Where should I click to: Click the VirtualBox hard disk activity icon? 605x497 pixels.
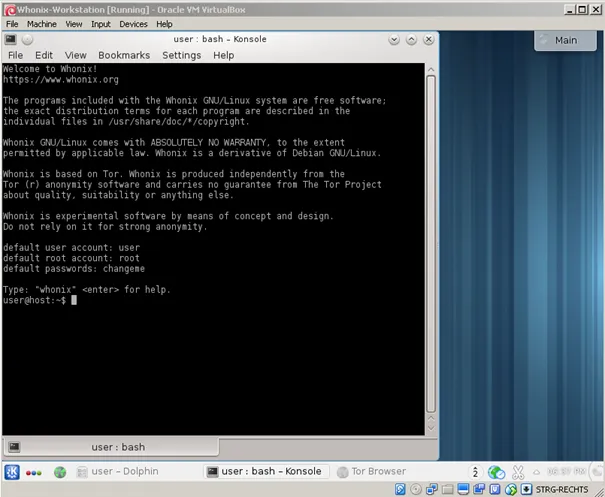400,489
